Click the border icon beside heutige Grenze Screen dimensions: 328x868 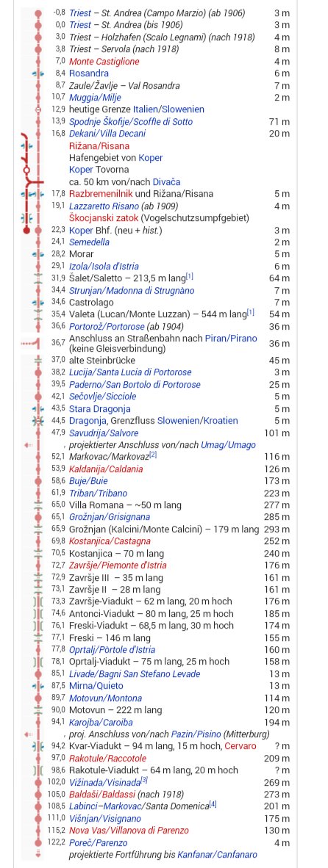click(38, 109)
